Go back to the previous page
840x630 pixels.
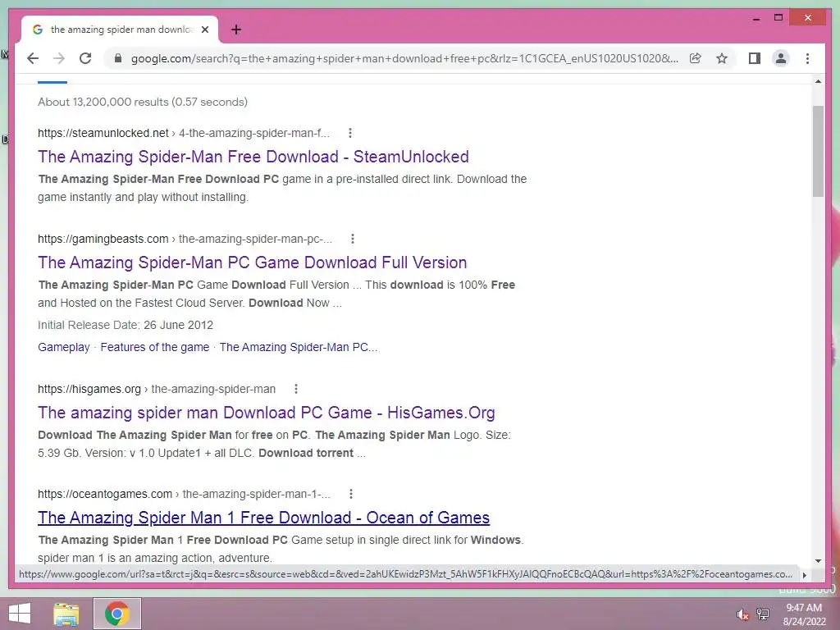pos(33,58)
